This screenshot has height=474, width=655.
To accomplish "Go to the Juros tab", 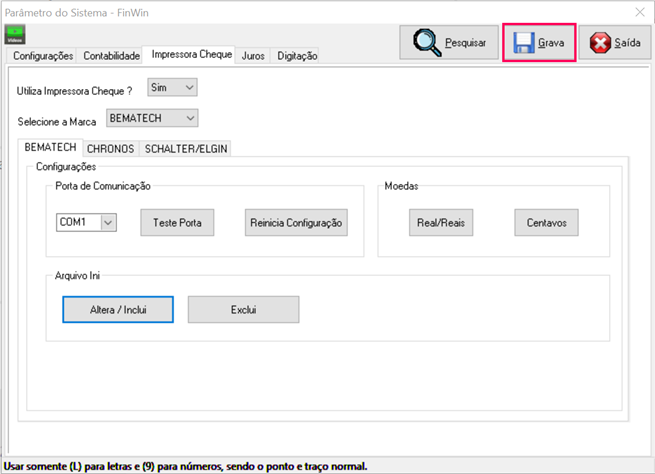I will tap(253, 56).
